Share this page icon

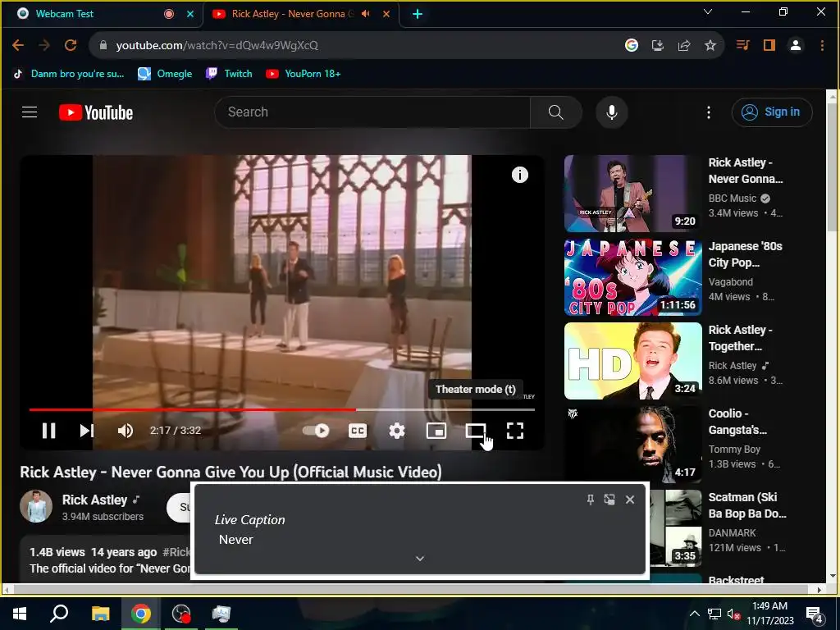[x=684, y=45]
